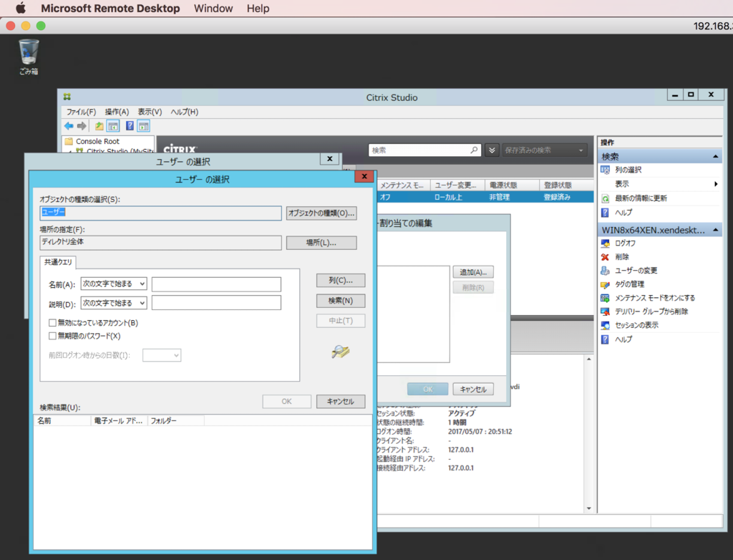Viewport: 733px width, 560px height.
Task: Click the 名前 column header in search results
Action: tap(63, 421)
